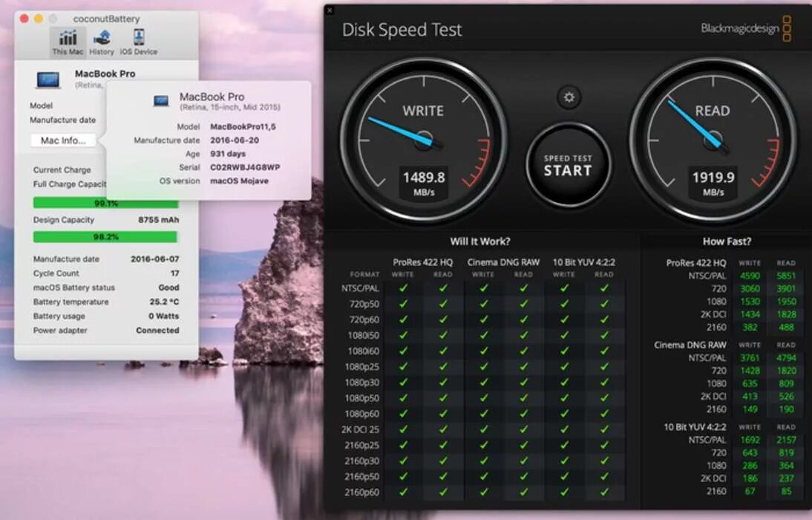This screenshot has width=812, height=520.
Task: Select the 931 days age value
Action: pyautogui.click(x=228, y=154)
